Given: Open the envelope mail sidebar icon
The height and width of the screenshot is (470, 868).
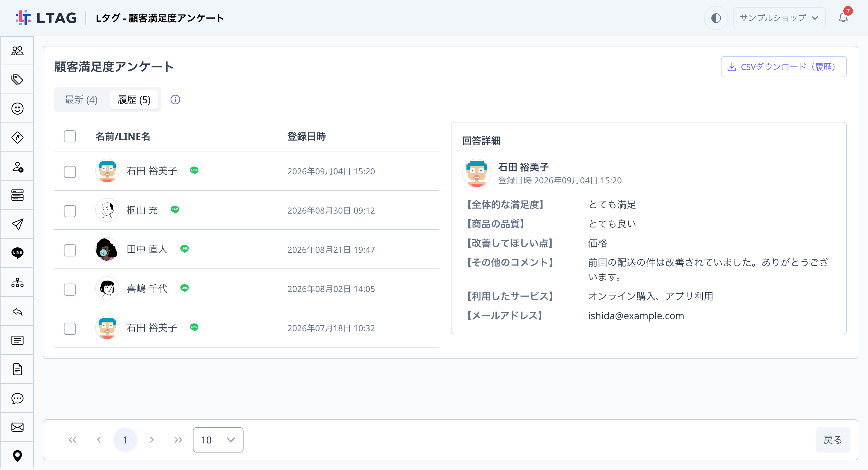Looking at the screenshot, I should click(17, 427).
